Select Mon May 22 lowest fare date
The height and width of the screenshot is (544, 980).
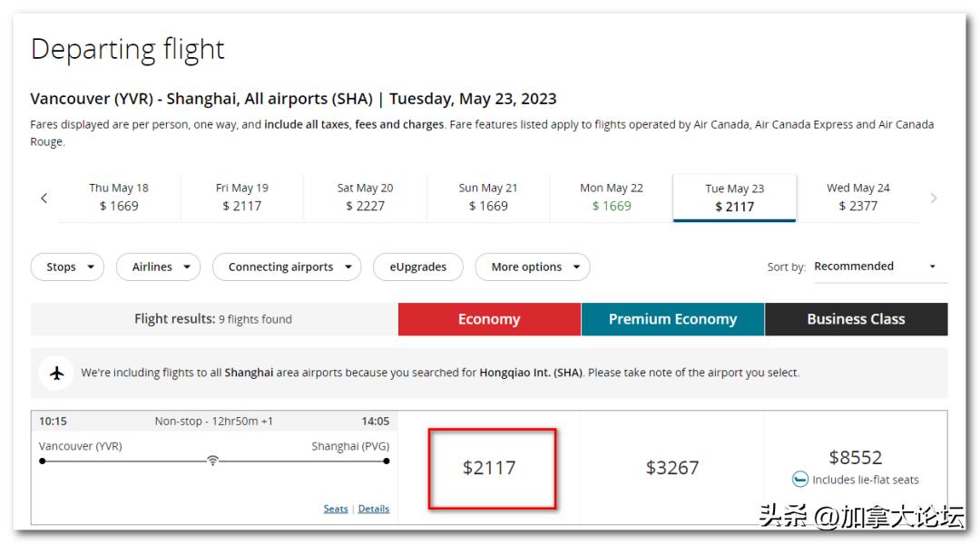coord(612,197)
